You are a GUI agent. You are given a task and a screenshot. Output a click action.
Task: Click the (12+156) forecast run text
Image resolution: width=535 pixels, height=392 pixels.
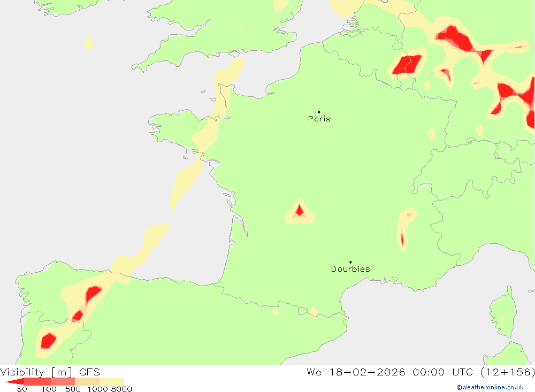(507, 372)
